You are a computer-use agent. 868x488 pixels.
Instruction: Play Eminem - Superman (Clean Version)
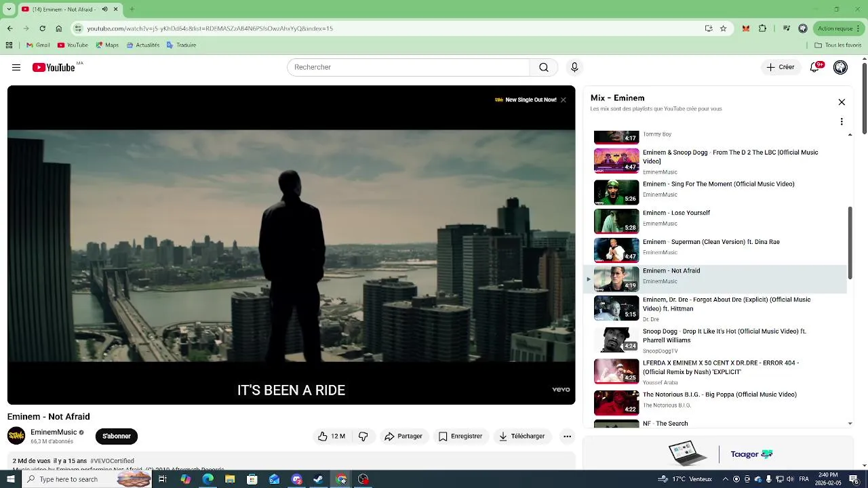click(x=716, y=250)
